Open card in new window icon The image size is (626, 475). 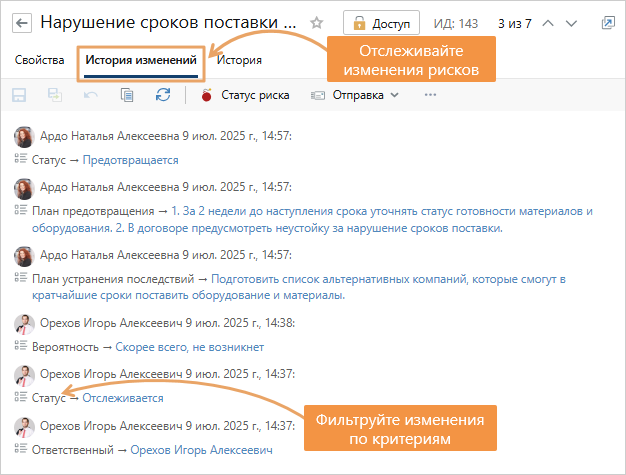608,22
